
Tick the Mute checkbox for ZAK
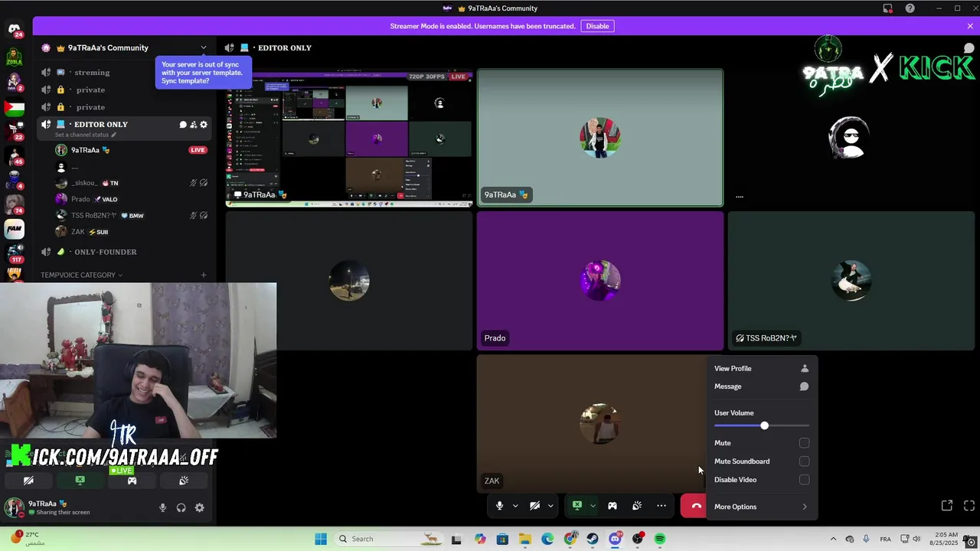click(804, 443)
